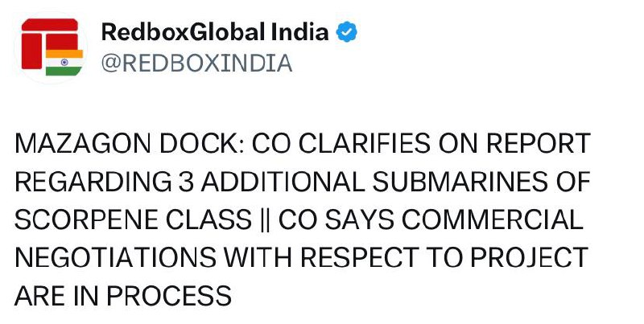The height and width of the screenshot is (324, 644).
Task: Open the RedboxGlobal India profile avatar
Action: click(x=51, y=47)
